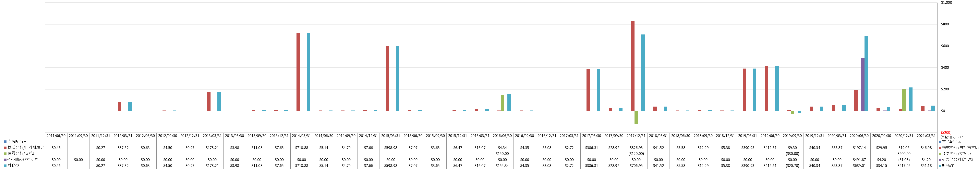Select the $150.00 bond issuance cell

click(x=502, y=154)
